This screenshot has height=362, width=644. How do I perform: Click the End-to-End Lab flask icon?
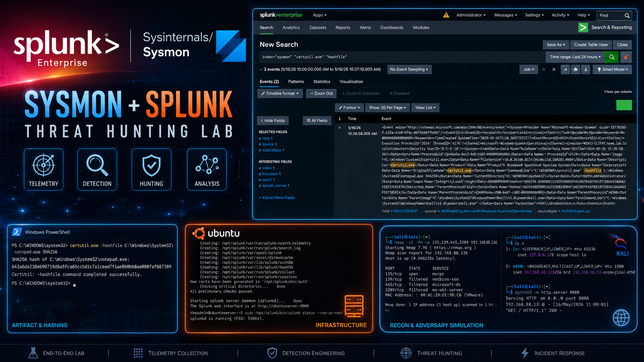pos(33,353)
